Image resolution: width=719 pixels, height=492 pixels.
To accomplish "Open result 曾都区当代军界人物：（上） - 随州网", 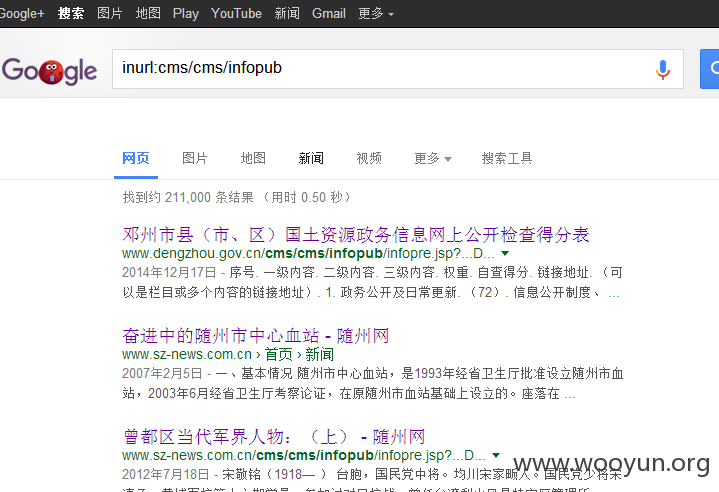I will (274, 437).
